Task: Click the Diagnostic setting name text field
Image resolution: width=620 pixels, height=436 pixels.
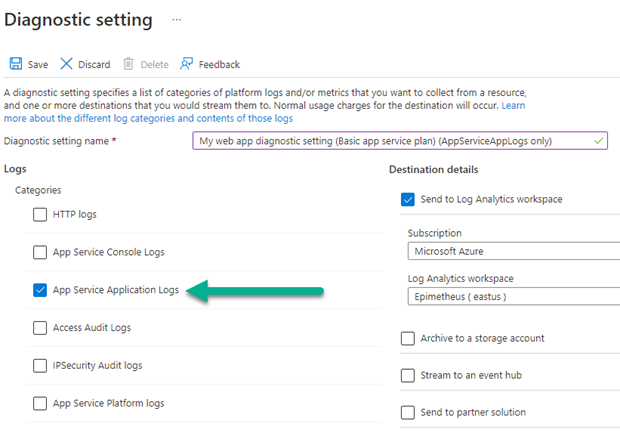Action: [398, 141]
